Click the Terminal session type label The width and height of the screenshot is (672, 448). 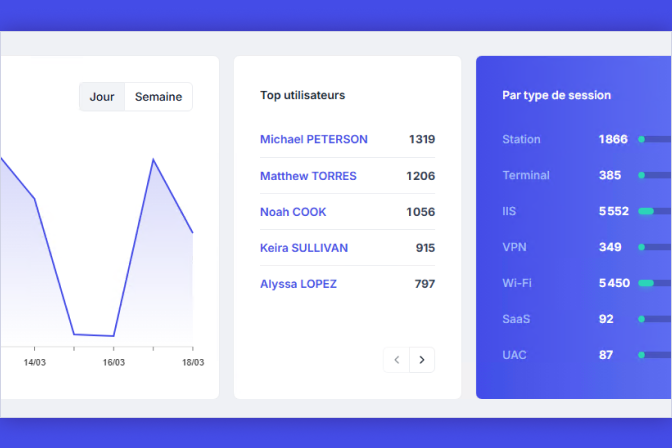[526, 175]
